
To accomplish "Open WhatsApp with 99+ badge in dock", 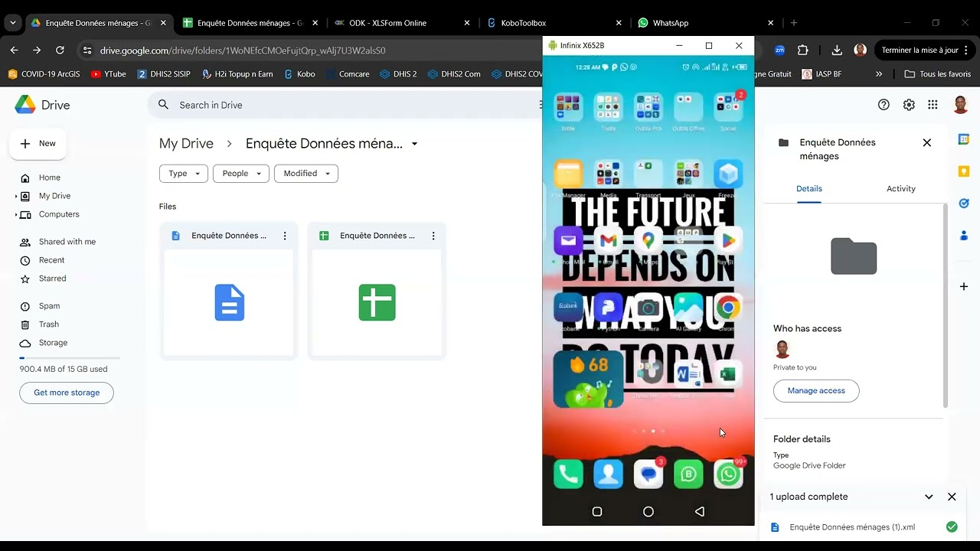I will pos(728,474).
